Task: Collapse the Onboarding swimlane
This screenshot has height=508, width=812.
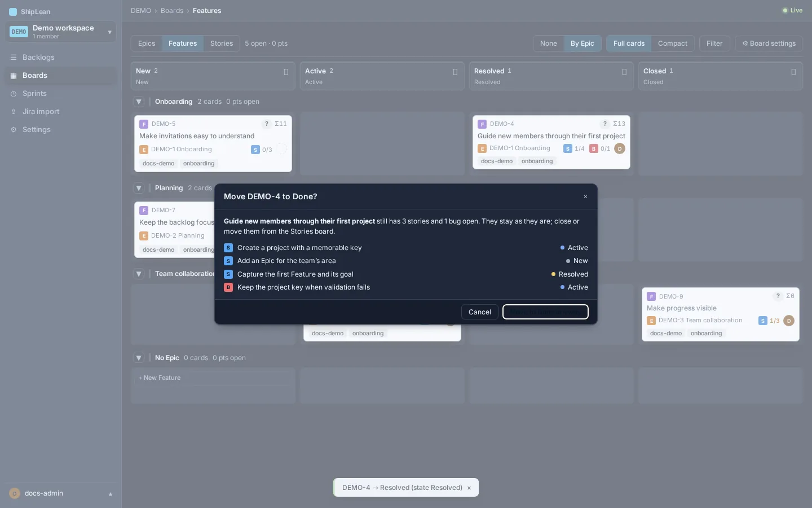Action: point(139,102)
